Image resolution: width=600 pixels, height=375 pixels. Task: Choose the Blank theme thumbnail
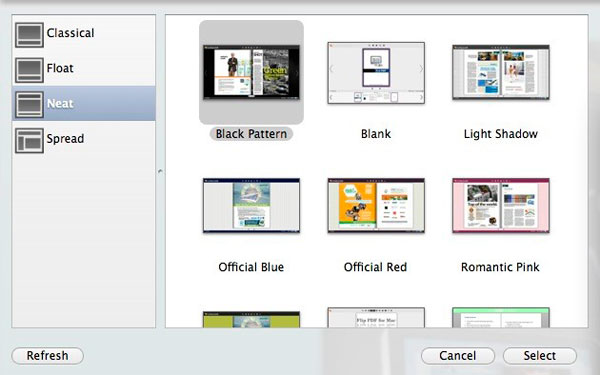click(x=376, y=73)
